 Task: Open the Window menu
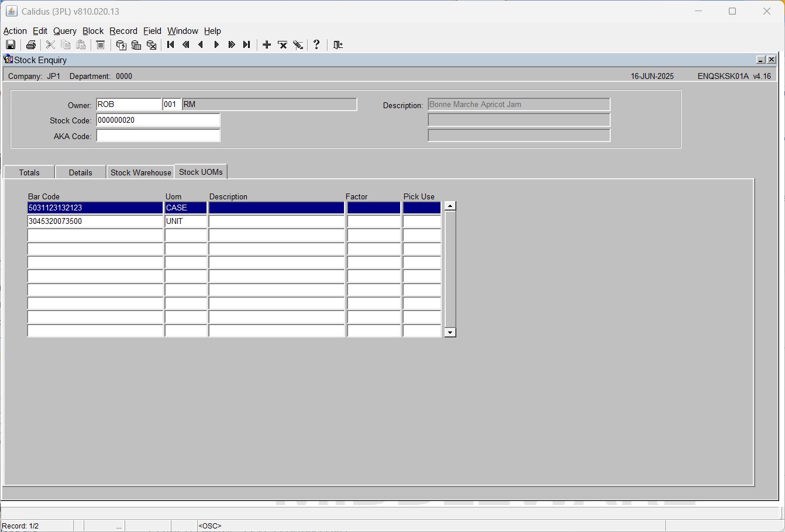click(183, 31)
